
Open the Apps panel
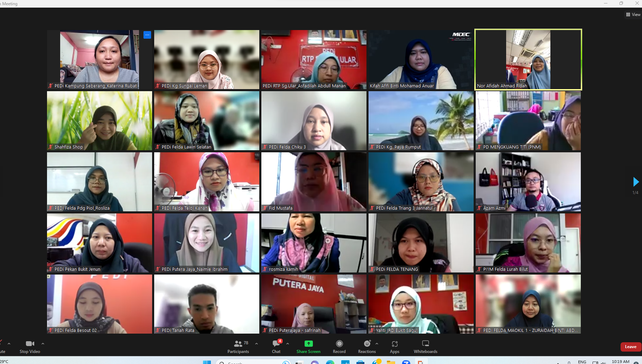(394, 346)
